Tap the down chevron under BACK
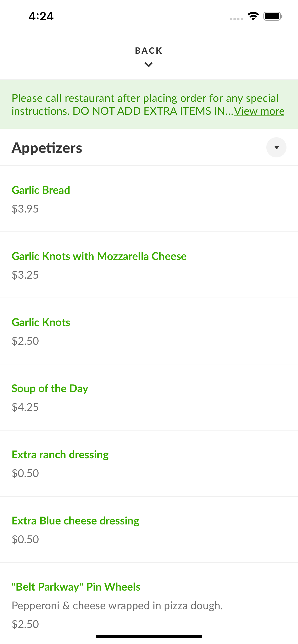This screenshot has width=298, height=644. coord(149,65)
